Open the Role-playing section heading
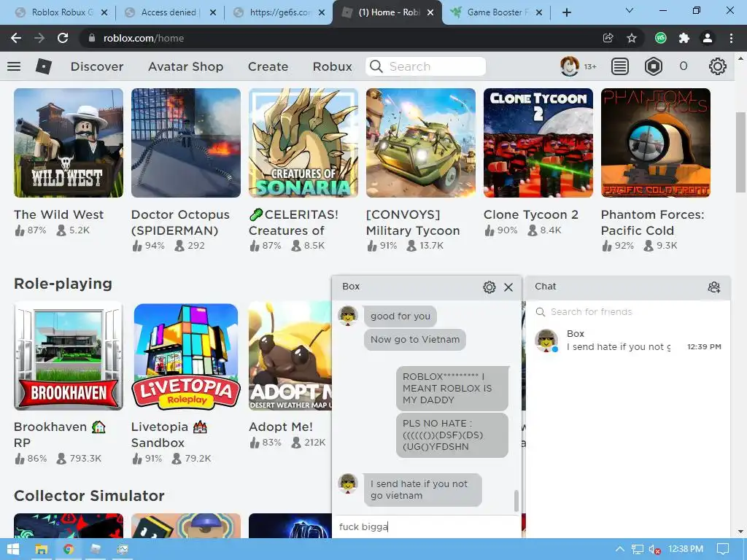This screenshot has height=560, width=747. pos(63,284)
